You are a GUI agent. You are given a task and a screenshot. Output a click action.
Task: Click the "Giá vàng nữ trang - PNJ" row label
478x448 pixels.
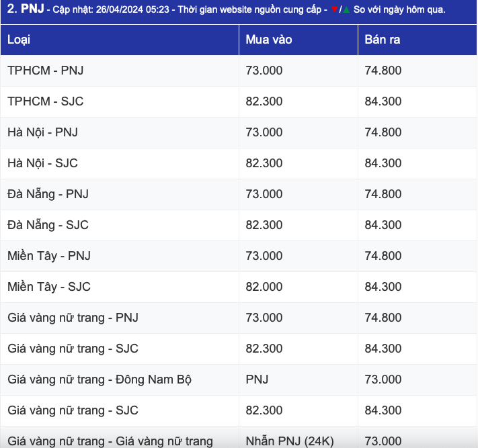tap(73, 318)
